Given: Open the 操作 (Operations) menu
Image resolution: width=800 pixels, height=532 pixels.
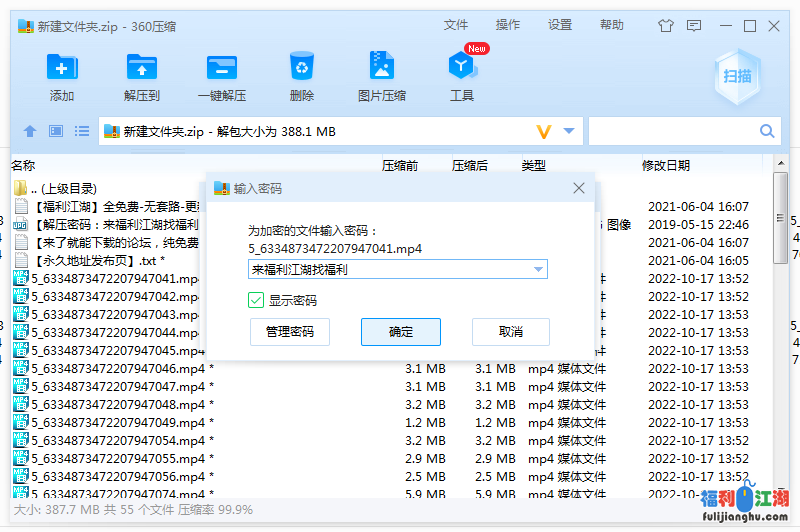Looking at the screenshot, I should coord(508,25).
